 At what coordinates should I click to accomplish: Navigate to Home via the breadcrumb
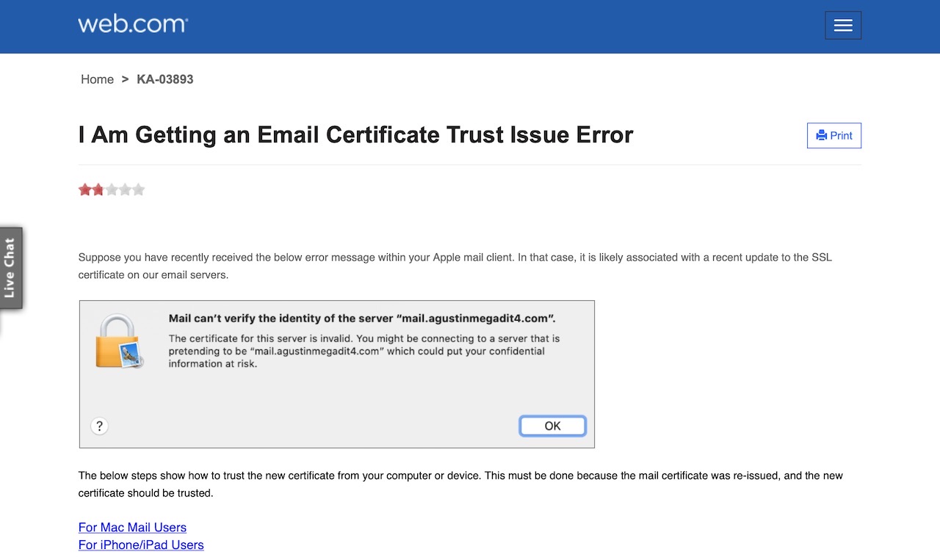pyautogui.click(x=97, y=79)
